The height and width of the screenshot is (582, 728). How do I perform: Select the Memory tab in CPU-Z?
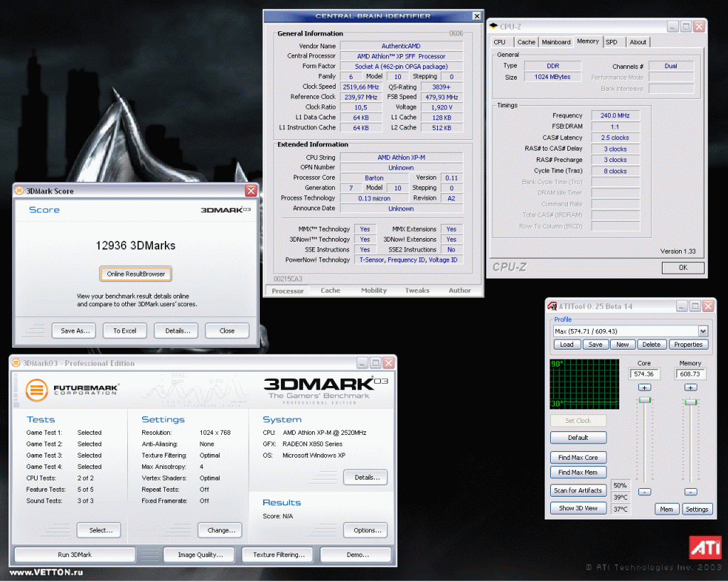click(588, 41)
